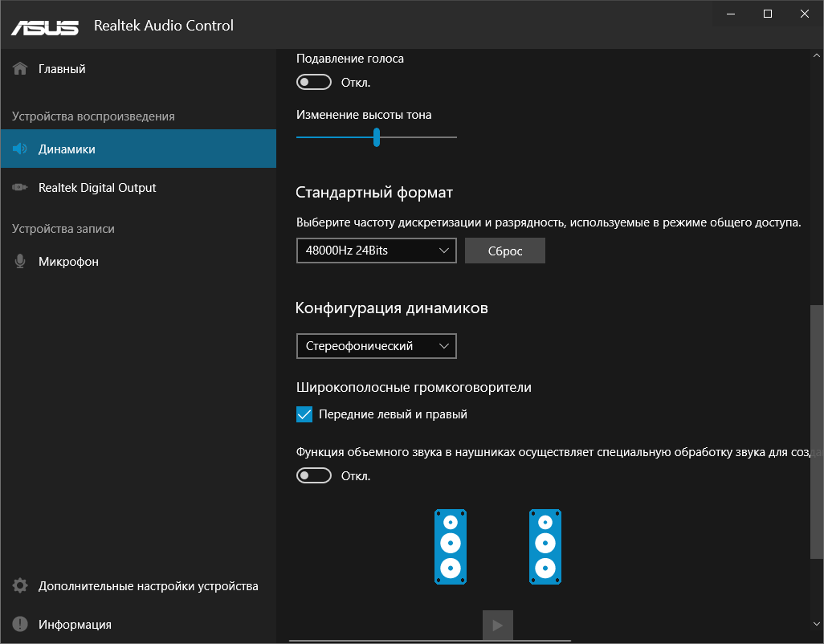Image resolution: width=824 pixels, height=644 pixels.
Task: Expand the Стереофонический speaker configuration dropdown
Action: pos(376,346)
